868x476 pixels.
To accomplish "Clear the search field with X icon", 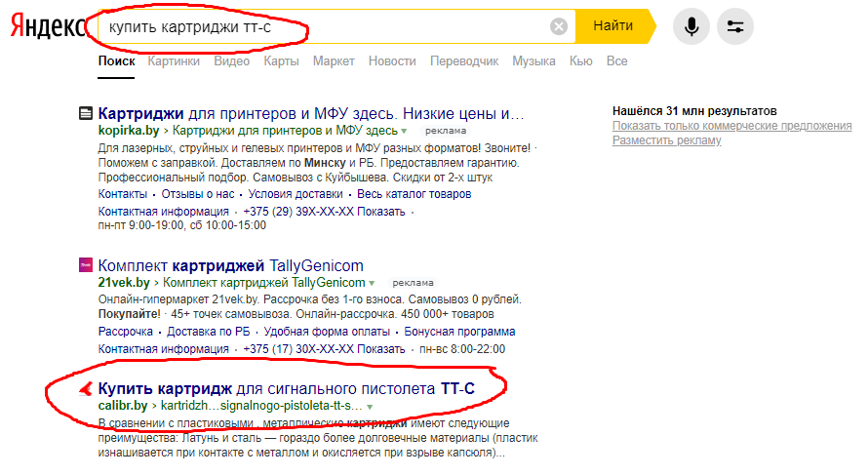I will click(x=559, y=26).
